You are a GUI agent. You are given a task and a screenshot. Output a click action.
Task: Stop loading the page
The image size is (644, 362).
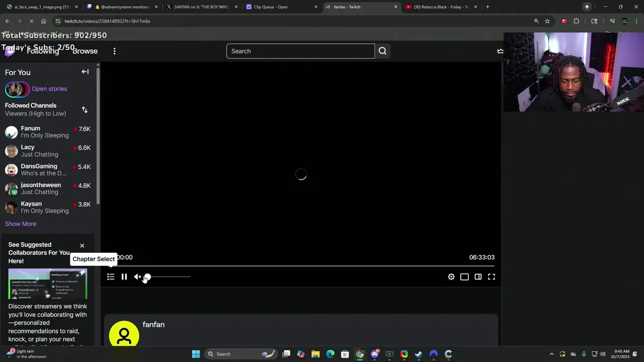(31, 21)
